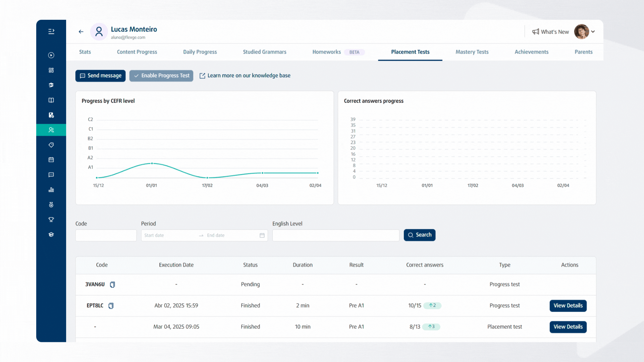644x362 pixels.
Task: Focus the Code filter input field
Action: click(x=106, y=235)
